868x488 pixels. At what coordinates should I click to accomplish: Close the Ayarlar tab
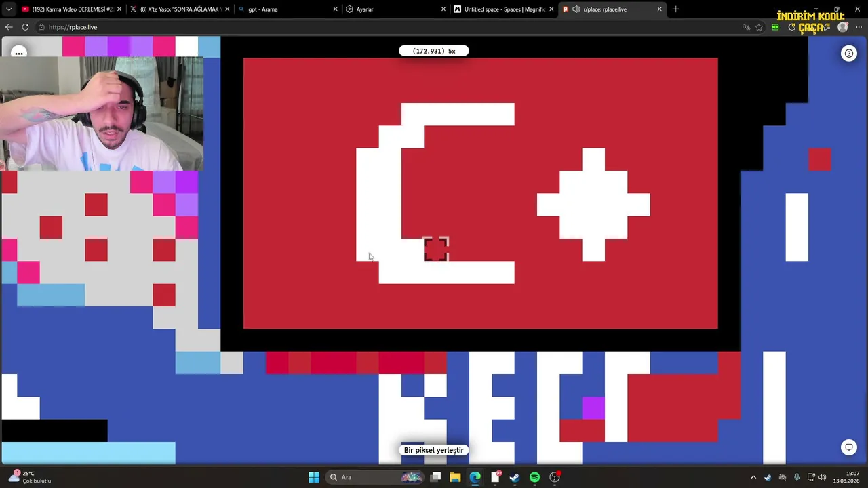tap(443, 9)
